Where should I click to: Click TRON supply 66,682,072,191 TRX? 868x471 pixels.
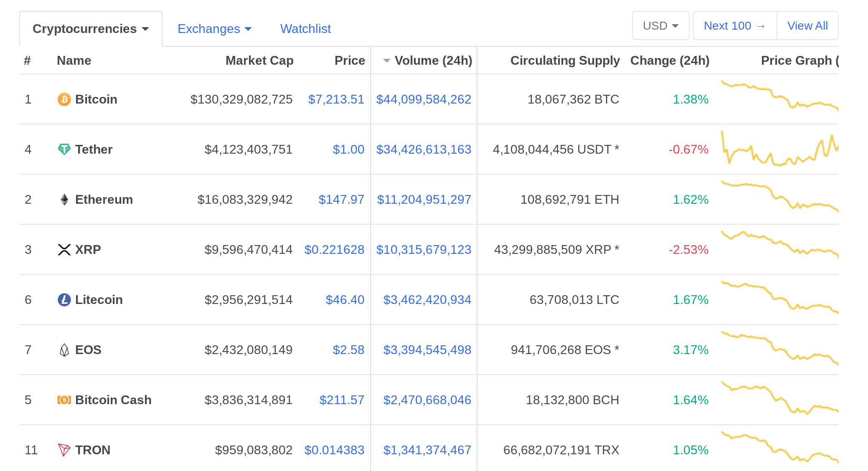tap(561, 450)
